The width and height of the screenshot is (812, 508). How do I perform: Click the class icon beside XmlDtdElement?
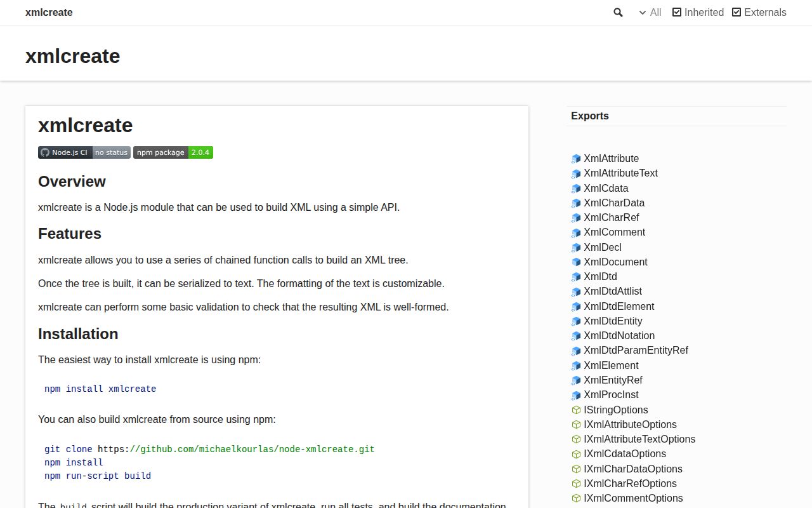click(x=576, y=307)
